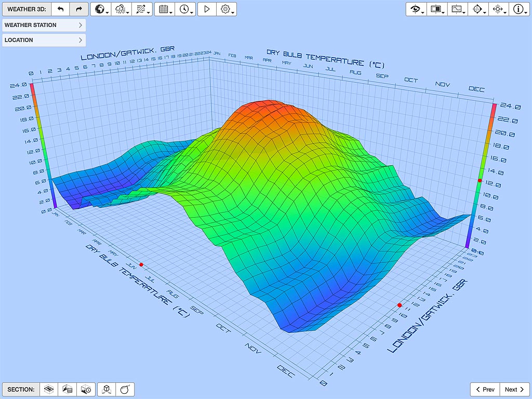
Task: Click the "AUG" label on the back wall
Action: [355, 72]
